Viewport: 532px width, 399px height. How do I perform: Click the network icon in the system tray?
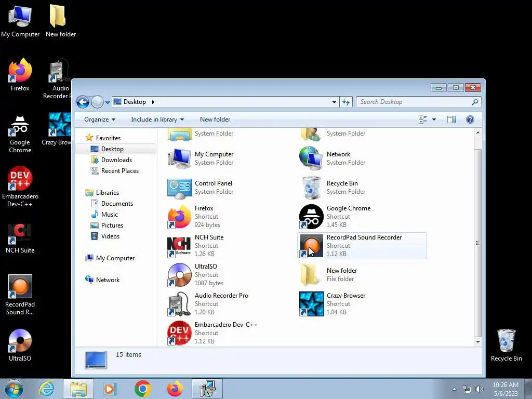(x=467, y=389)
